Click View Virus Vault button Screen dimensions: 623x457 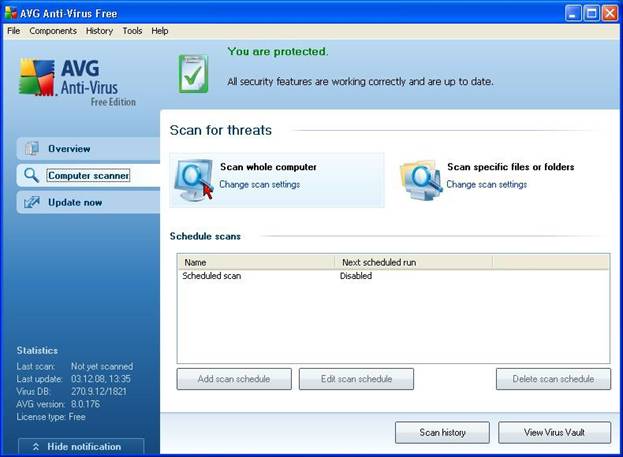(x=554, y=432)
